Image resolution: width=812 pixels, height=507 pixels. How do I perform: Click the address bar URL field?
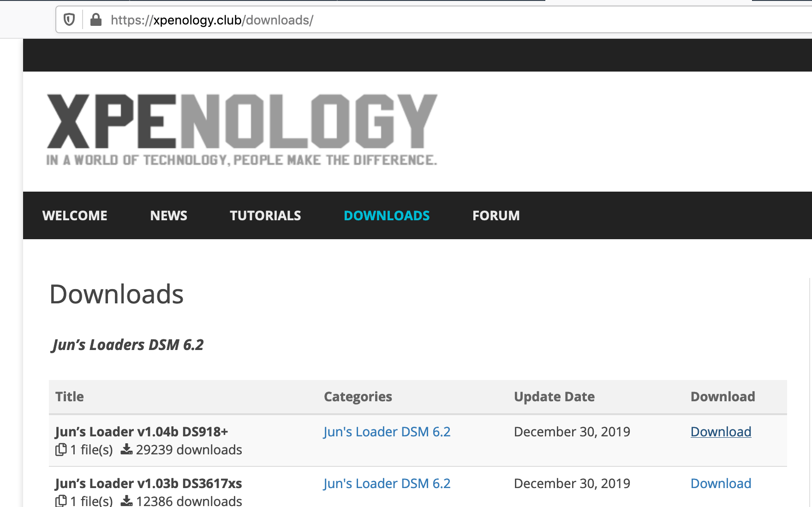[x=434, y=20]
